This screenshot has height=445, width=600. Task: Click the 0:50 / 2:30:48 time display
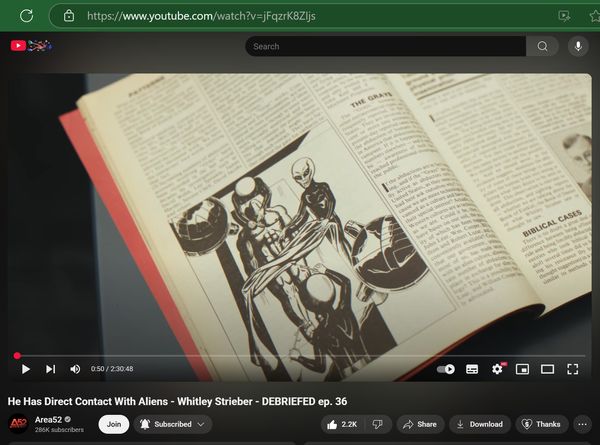point(112,369)
